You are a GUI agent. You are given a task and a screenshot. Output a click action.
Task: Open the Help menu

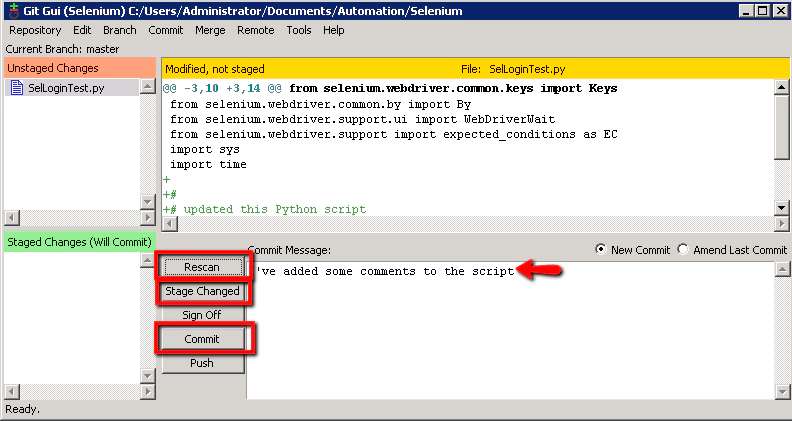coord(333,30)
